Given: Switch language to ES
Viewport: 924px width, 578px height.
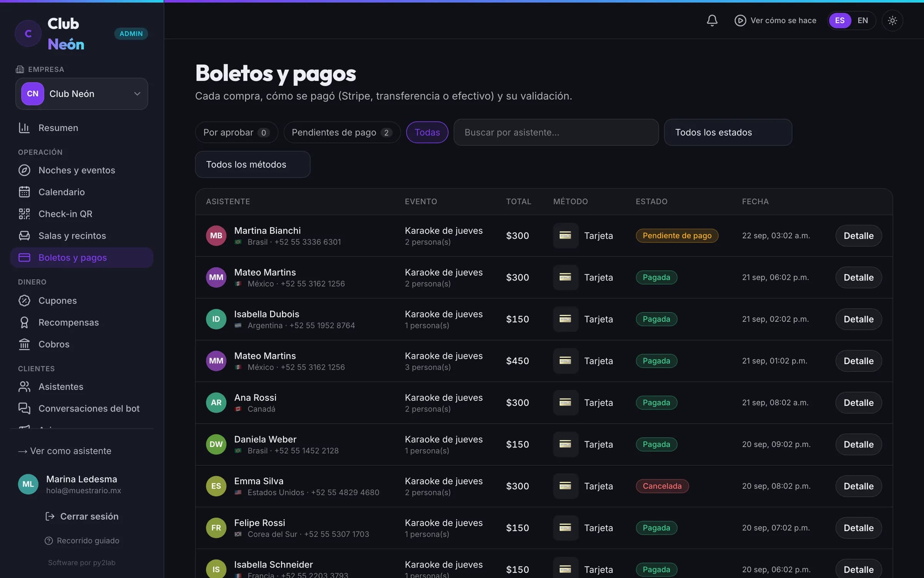Looking at the screenshot, I should tap(840, 20).
